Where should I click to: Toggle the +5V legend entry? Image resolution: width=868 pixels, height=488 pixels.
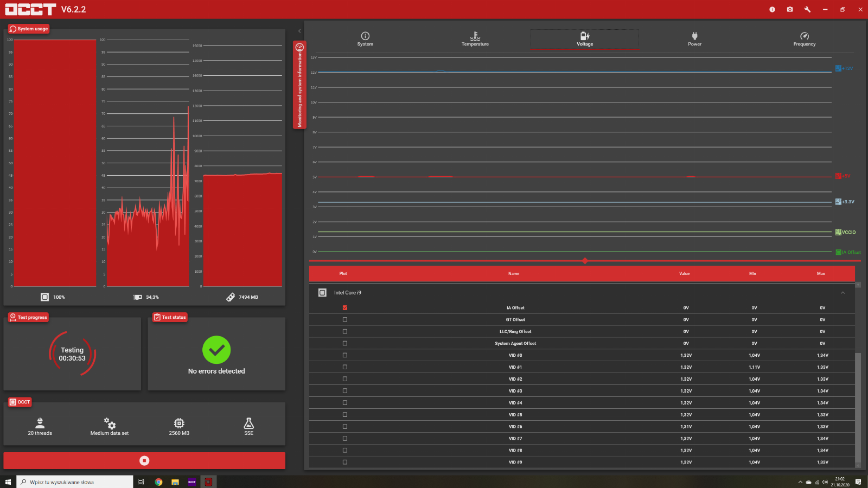(843, 176)
